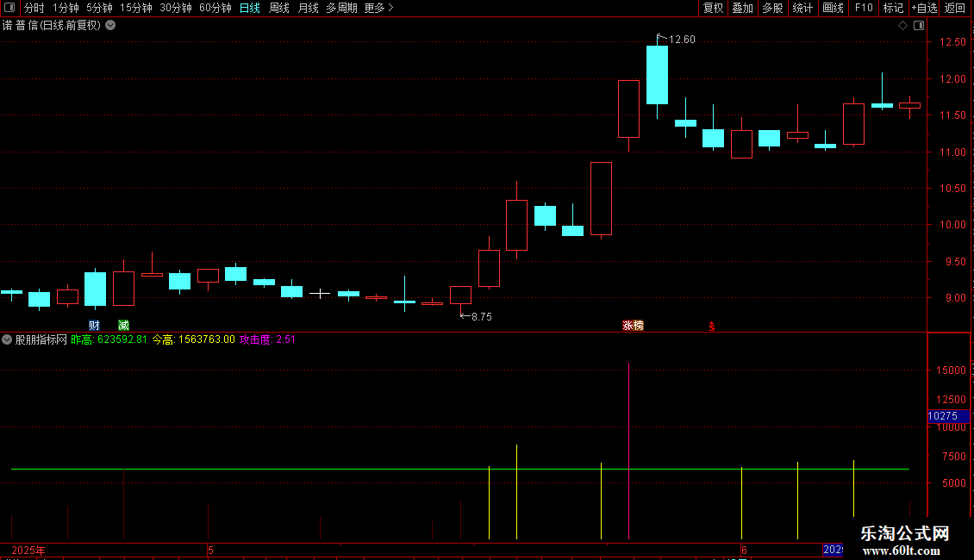Screen dimensions: 974x560
Task: Click the 叠加 overlay button
Action: click(742, 8)
